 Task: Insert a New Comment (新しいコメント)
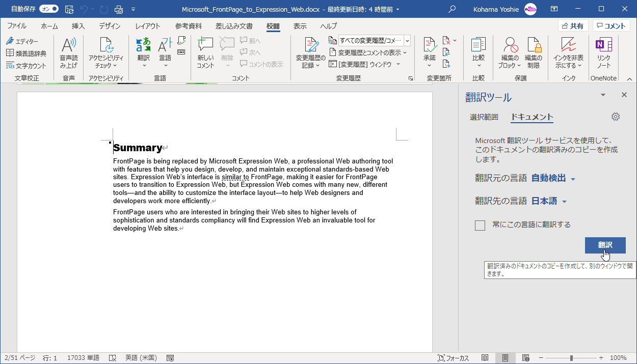click(205, 53)
